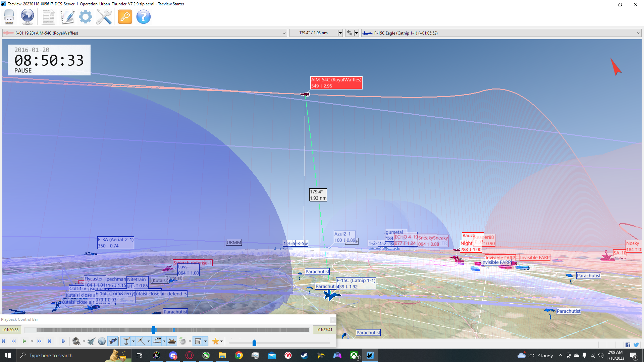Toggle the aircraft altitude pole display

[x=126, y=341]
